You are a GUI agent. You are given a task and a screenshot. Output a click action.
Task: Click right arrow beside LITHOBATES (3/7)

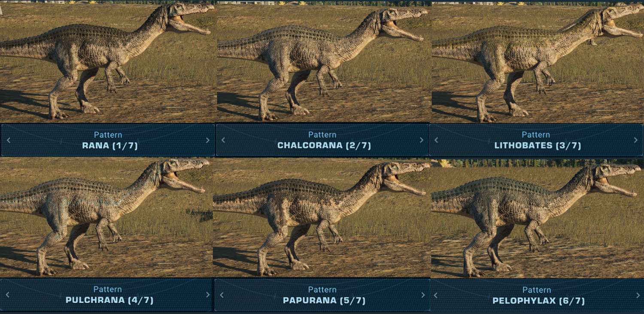(636, 140)
